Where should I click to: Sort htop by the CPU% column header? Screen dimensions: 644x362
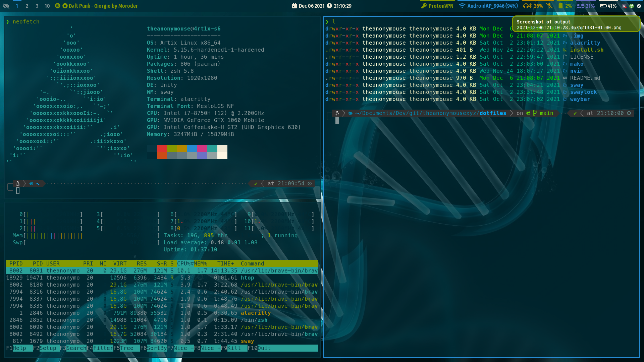185,263
